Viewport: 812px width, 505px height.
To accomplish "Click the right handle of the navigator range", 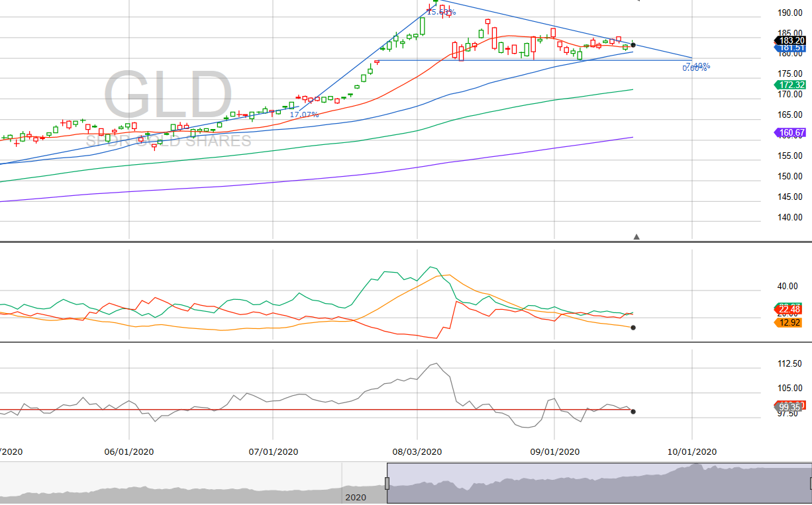I will pyautogui.click(x=810, y=483).
